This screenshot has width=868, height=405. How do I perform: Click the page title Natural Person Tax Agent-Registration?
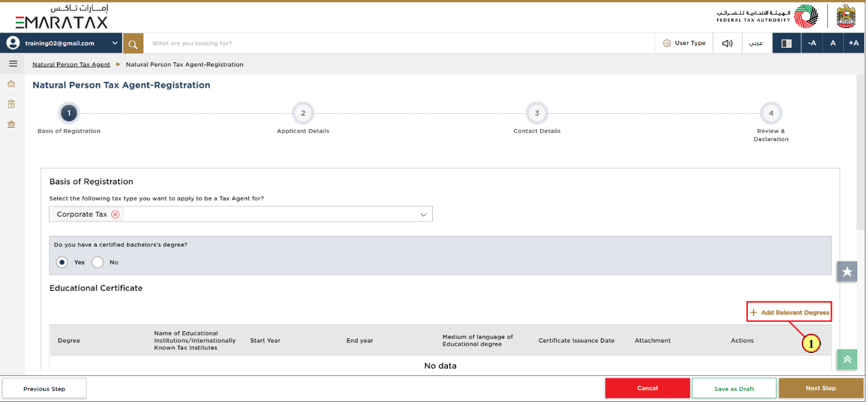[x=121, y=85]
